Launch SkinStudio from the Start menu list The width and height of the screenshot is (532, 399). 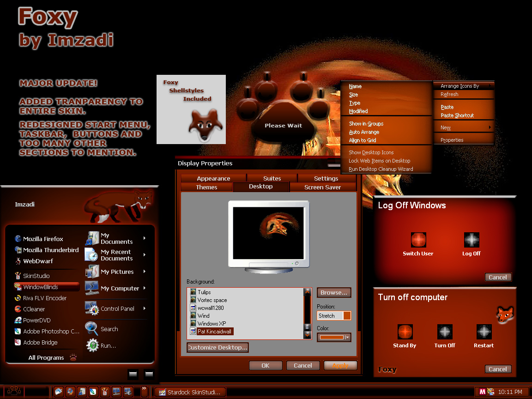click(x=32, y=276)
